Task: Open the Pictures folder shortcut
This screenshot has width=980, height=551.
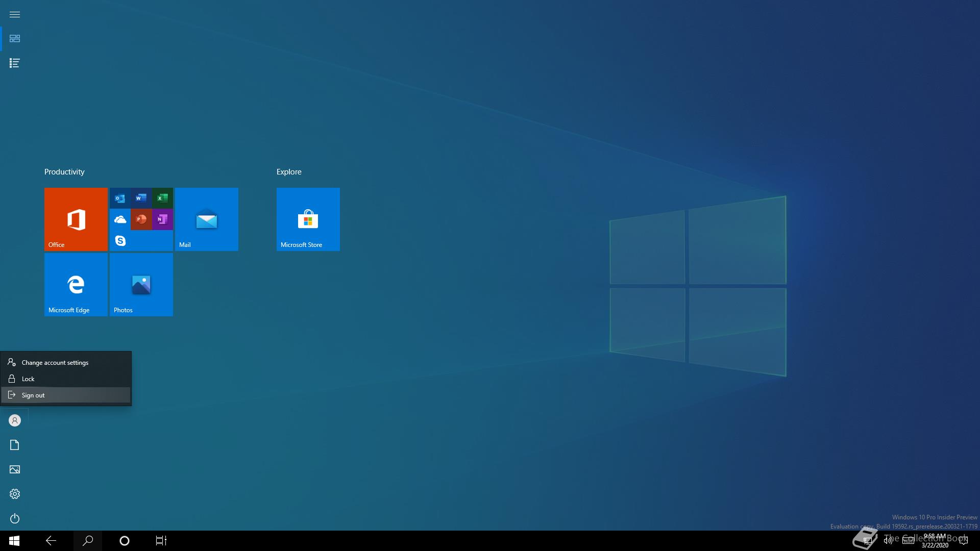Action: click(14, 469)
